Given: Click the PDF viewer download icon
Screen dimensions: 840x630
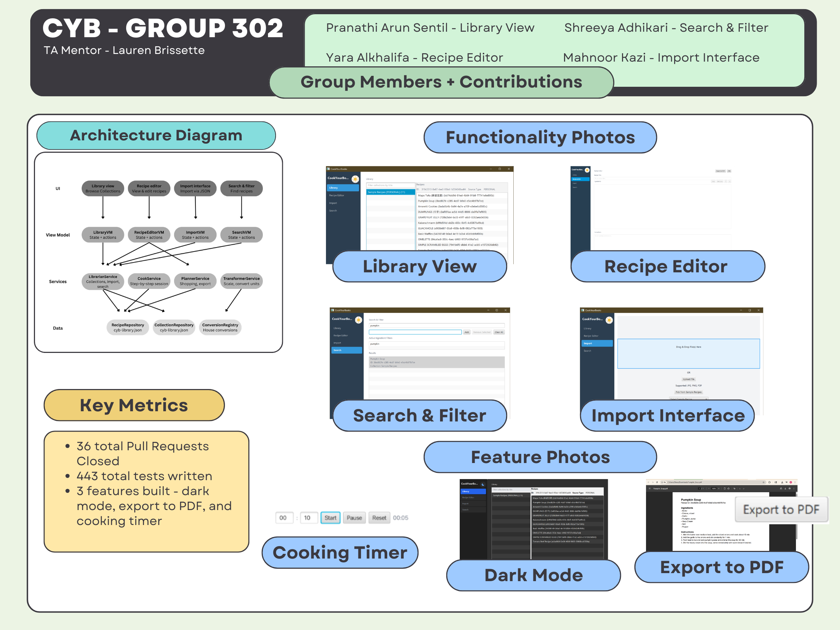Looking at the screenshot, I should tap(785, 489).
